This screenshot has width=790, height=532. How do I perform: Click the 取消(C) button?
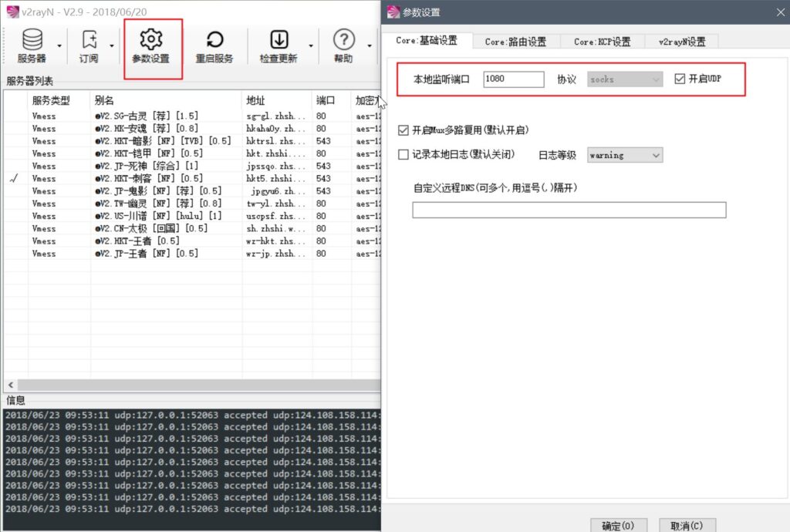(687, 526)
